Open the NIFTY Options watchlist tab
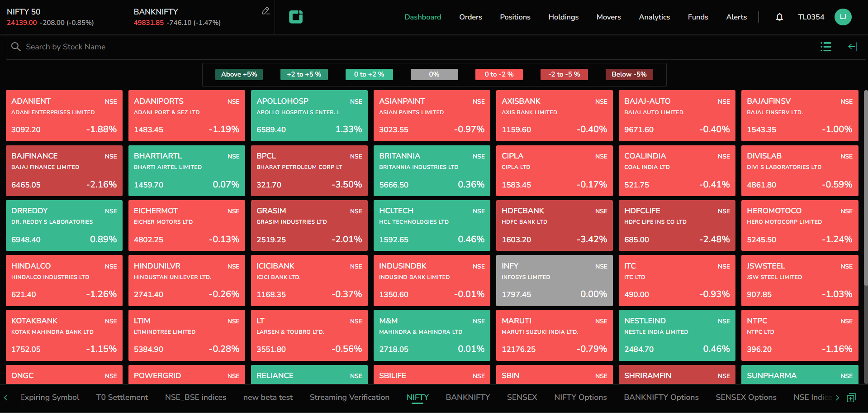The image size is (868, 413). (580, 397)
